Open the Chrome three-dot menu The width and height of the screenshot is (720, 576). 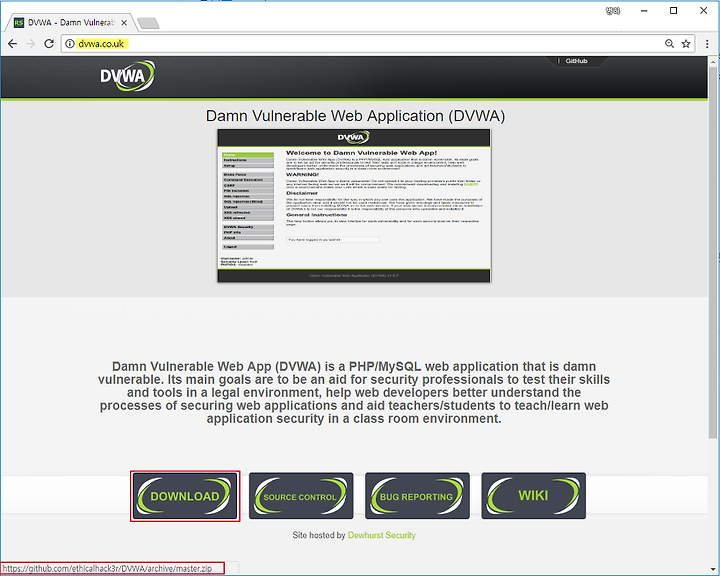707,44
